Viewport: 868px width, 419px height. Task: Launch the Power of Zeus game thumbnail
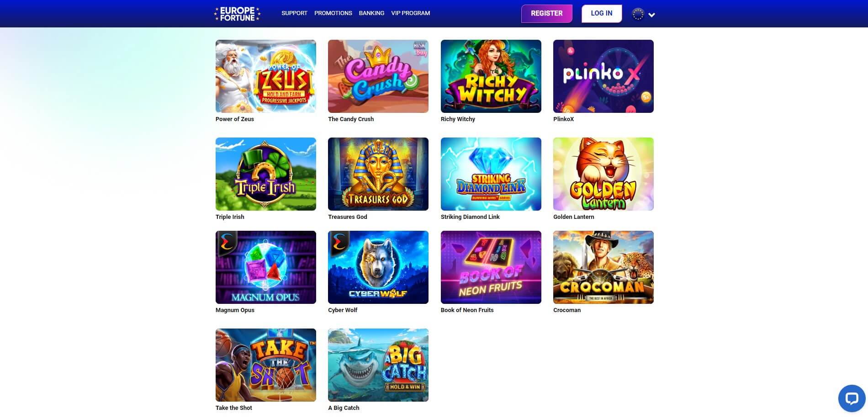point(266,76)
